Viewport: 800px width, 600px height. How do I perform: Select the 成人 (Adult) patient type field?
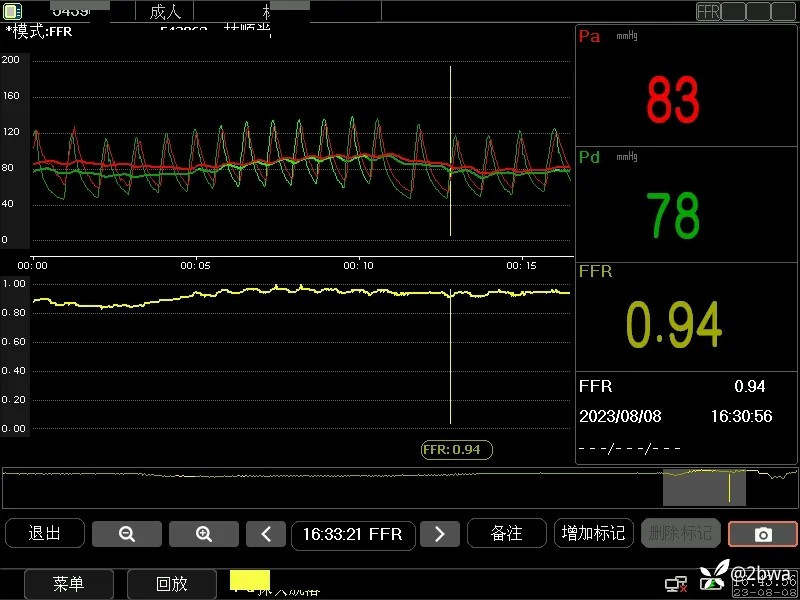click(x=165, y=12)
